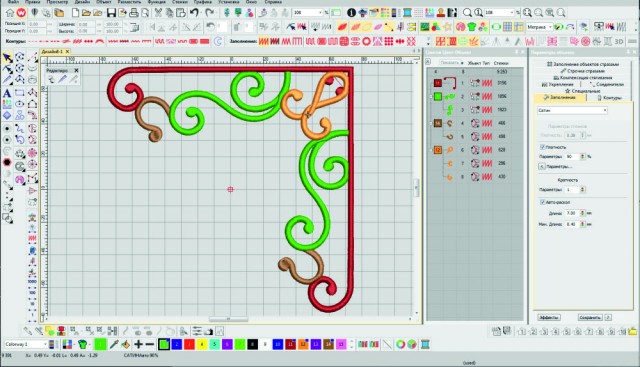Open the Дизайн menu
The width and height of the screenshot is (640, 367).
tap(82, 2)
